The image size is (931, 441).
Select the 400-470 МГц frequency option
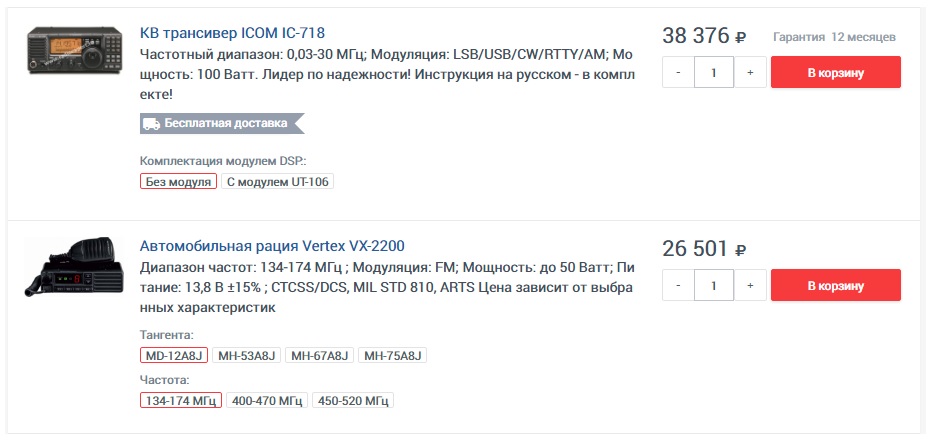(267, 400)
